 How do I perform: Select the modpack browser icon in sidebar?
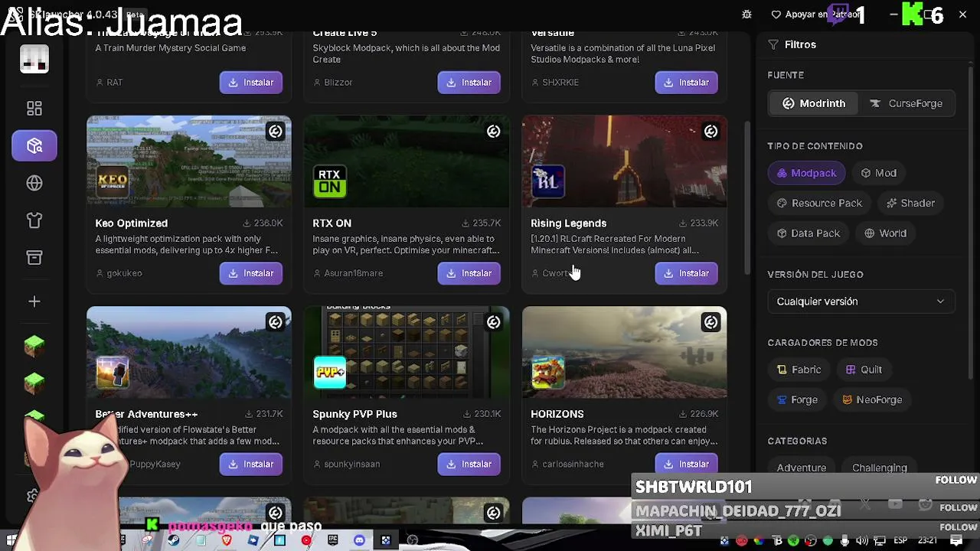(34, 145)
